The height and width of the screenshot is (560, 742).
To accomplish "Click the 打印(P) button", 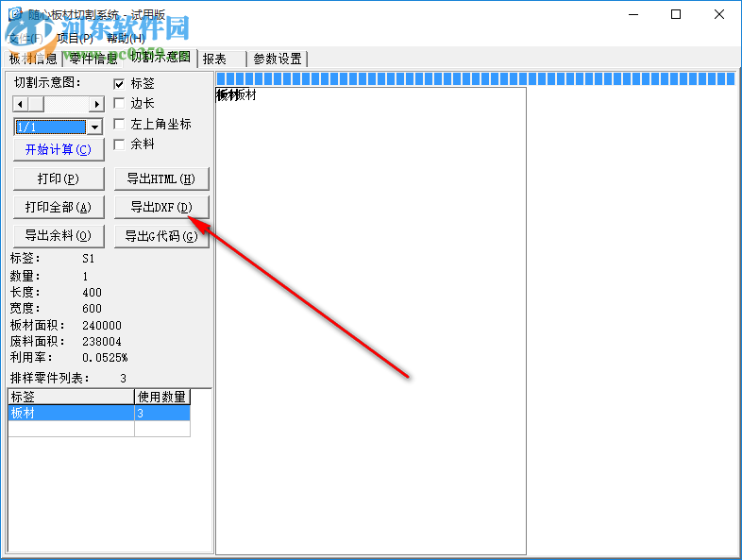I will point(59,178).
